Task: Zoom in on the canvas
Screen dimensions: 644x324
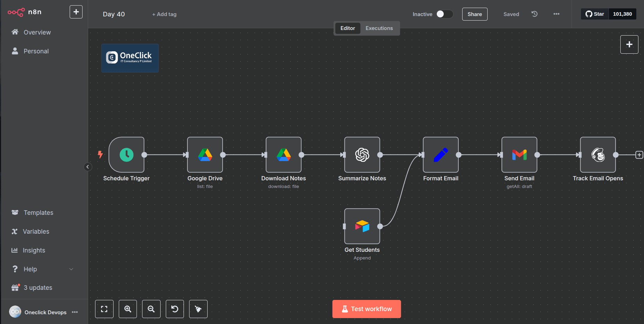Action: coord(128,309)
